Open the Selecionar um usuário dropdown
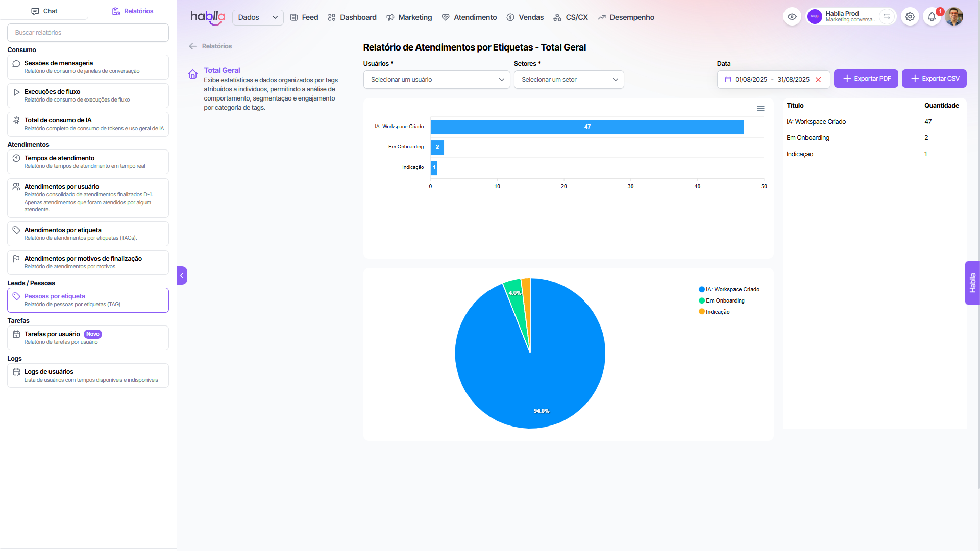The height and width of the screenshot is (551, 980). [x=436, y=80]
